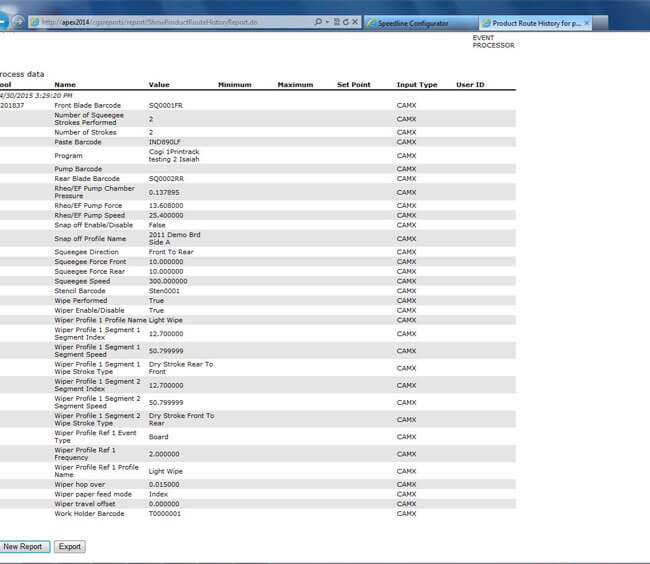Click Cogi 1Printrack testing 2 Isaiah value

tap(174, 155)
